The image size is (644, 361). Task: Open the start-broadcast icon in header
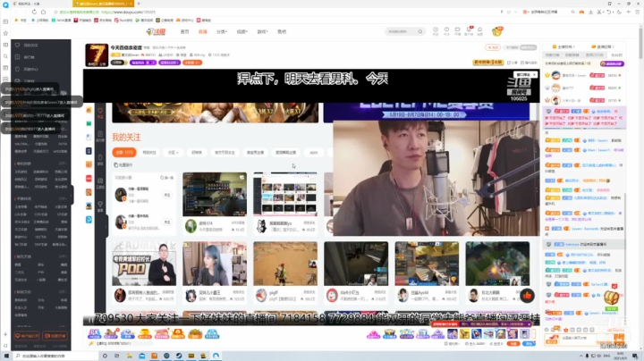(457, 30)
